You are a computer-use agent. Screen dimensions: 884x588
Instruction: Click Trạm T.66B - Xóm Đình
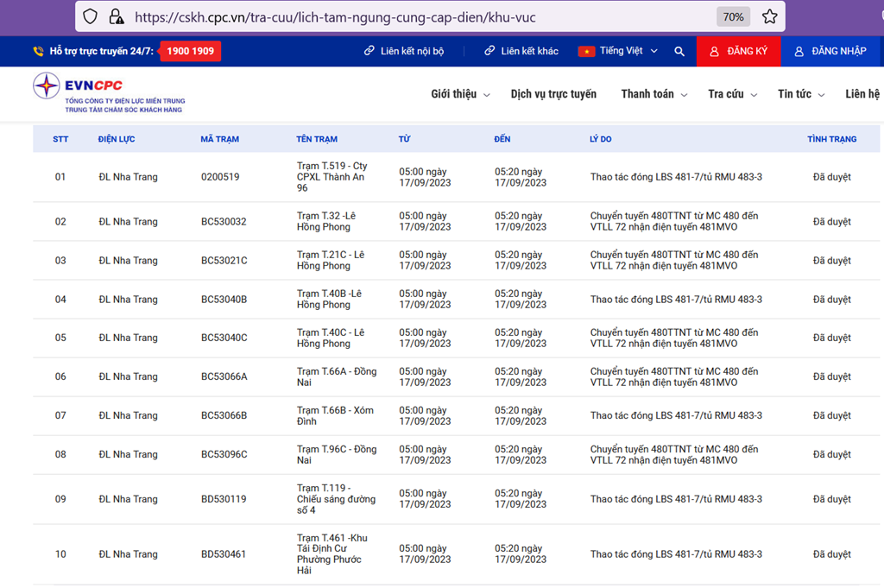click(335, 415)
